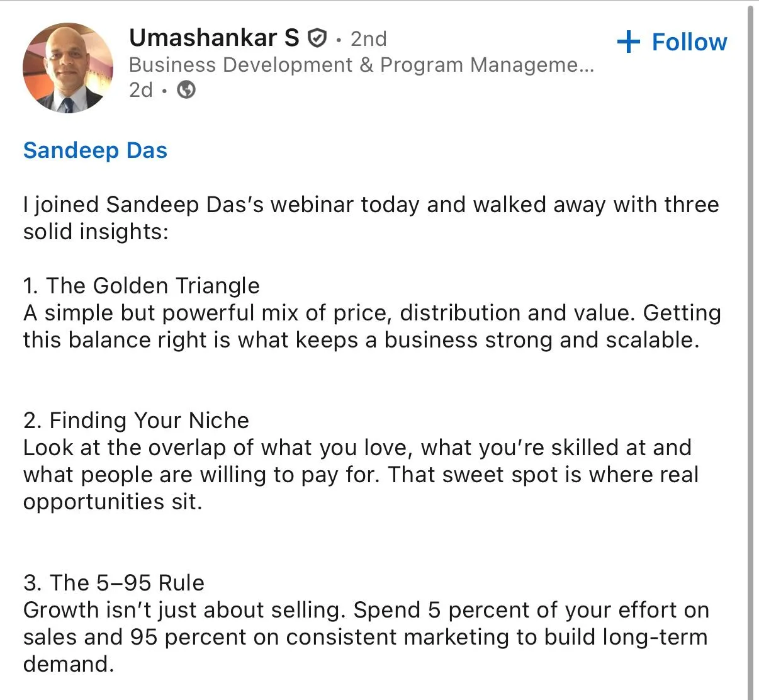
Task: Click the paragraph about price, distribution and value
Action: point(372,326)
